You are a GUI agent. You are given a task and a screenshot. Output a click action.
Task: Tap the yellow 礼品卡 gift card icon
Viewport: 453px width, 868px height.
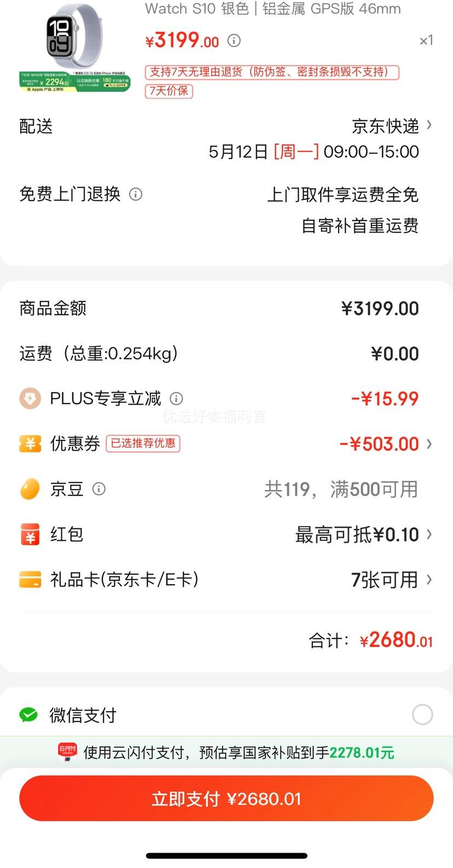(x=30, y=579)
